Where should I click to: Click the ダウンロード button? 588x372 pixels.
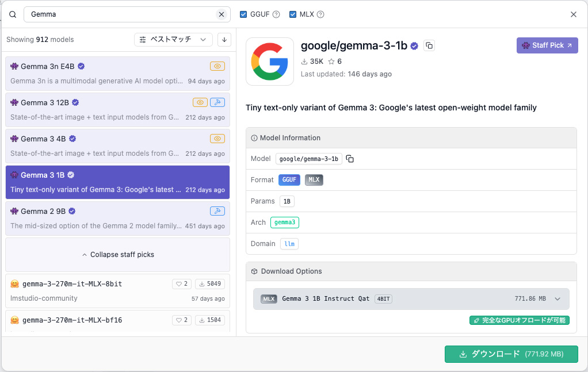tap(511, 354)
